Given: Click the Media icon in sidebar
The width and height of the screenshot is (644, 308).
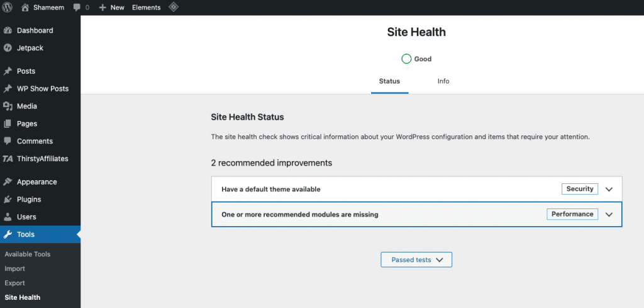Looking at the screenshot, I should 8,106.
